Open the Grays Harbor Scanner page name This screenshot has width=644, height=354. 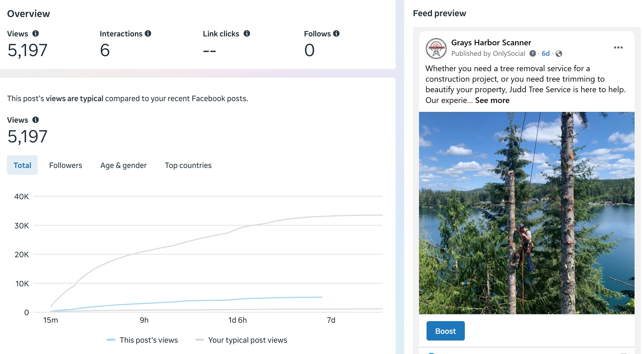pyautogui.click(x=491, y=43)
